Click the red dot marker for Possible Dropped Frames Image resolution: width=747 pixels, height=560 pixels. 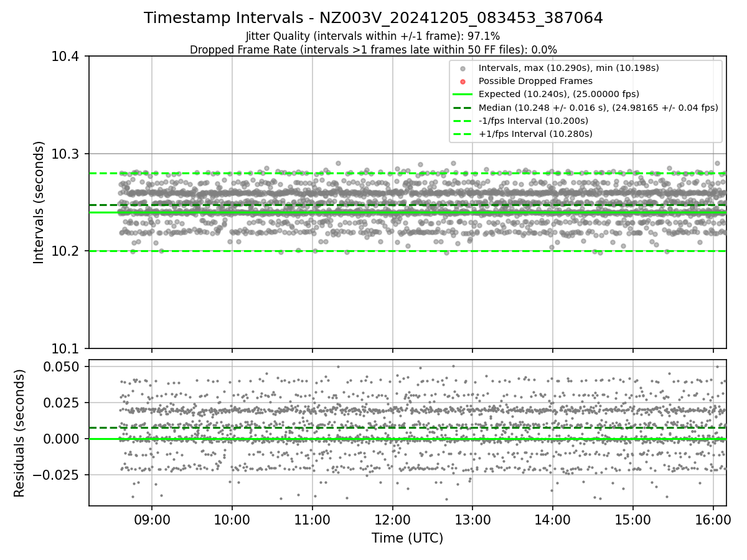[x=463, y=81]
